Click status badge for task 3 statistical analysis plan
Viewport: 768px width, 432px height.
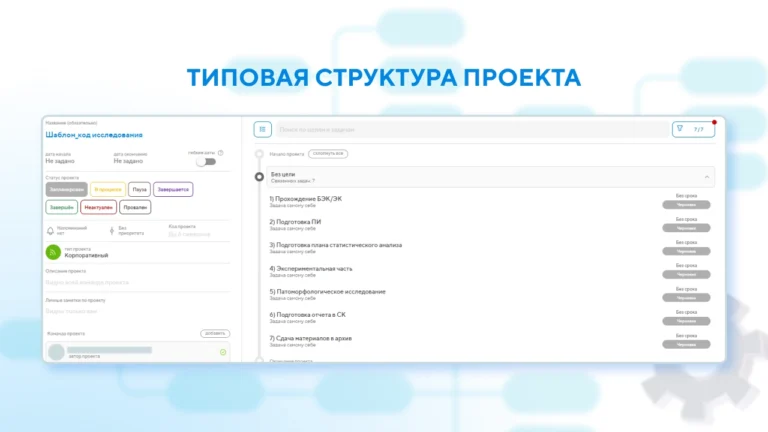tap(686, 251)
